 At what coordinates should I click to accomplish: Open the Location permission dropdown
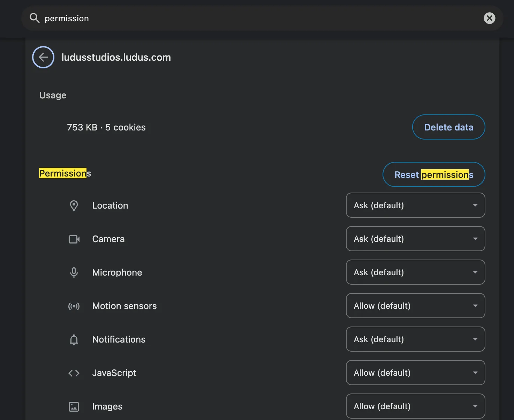tap(415, 205)
